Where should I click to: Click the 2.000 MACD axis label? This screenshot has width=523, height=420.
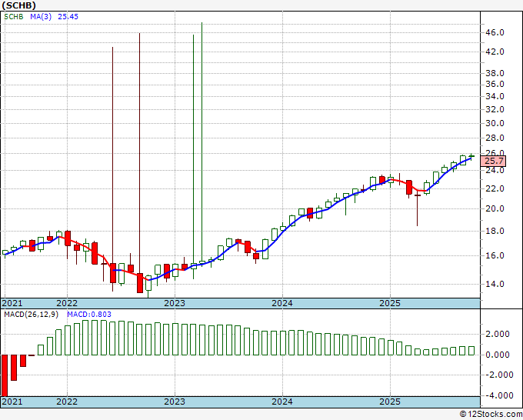pyautogui.click(x=498, y=335)
